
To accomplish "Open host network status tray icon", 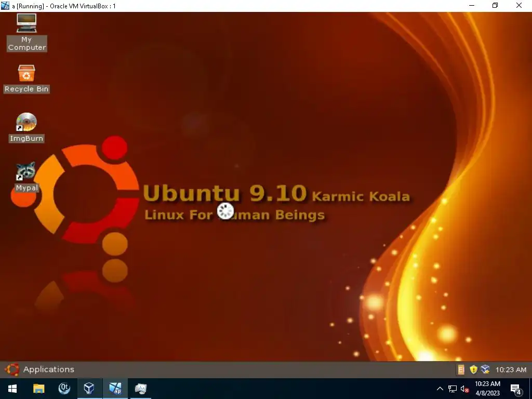I will [x=453, y=389].
